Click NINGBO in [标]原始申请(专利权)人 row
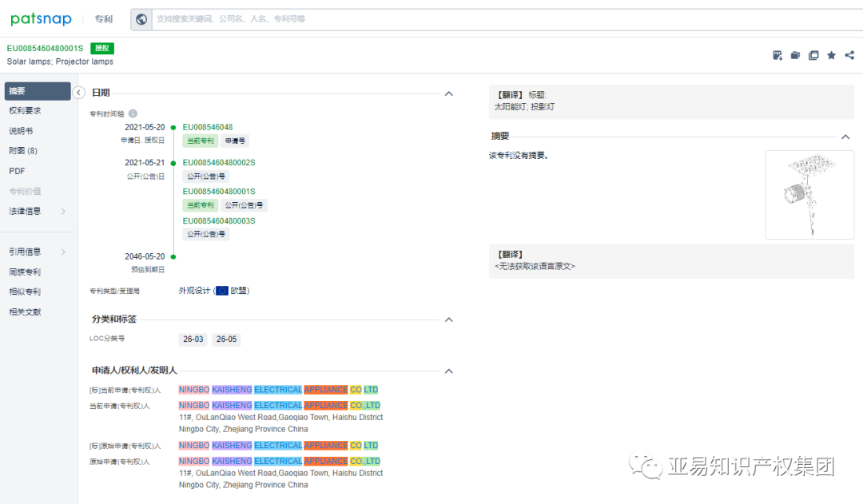The image size is (863, 504). tap(194, 445)
